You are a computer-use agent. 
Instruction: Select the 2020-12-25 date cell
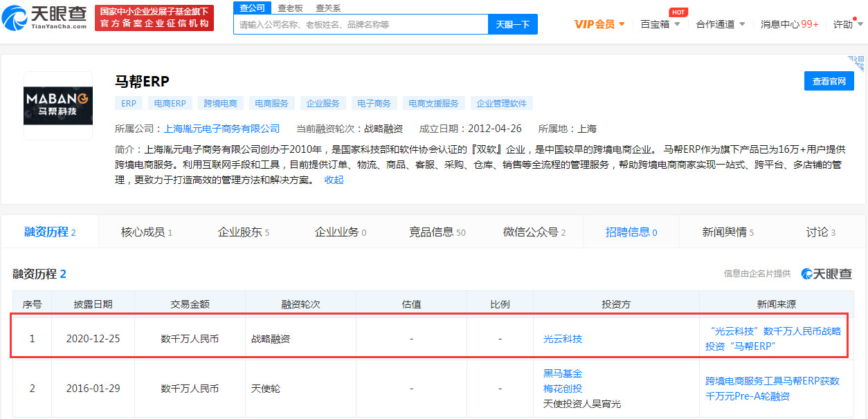coord(93,339)
